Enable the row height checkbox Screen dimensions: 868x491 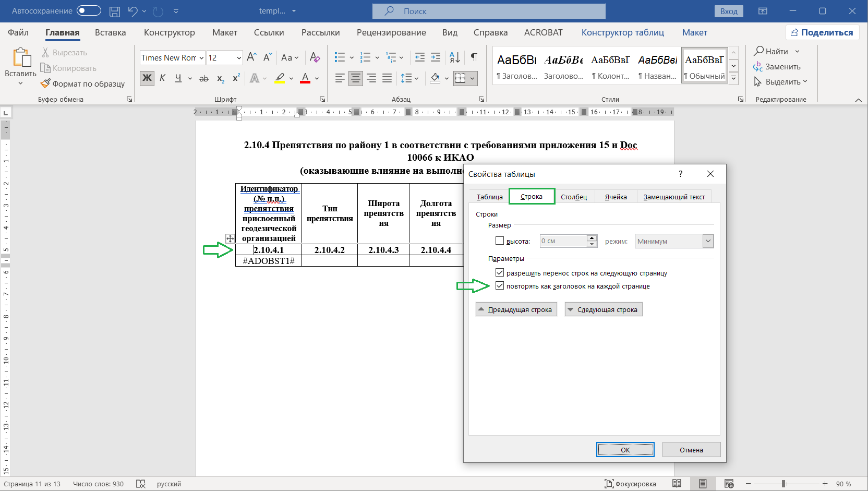[500, 241]
